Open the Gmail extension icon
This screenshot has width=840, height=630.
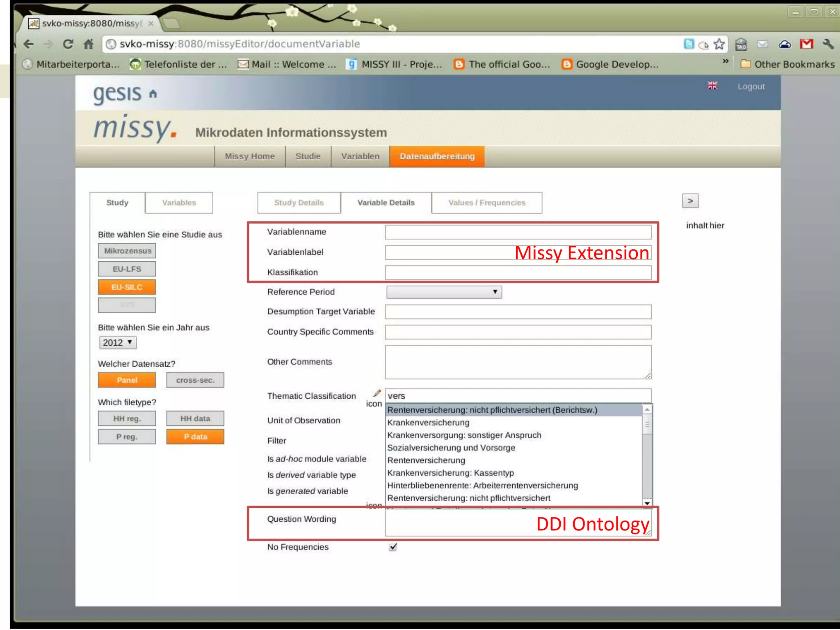(806, 44)
